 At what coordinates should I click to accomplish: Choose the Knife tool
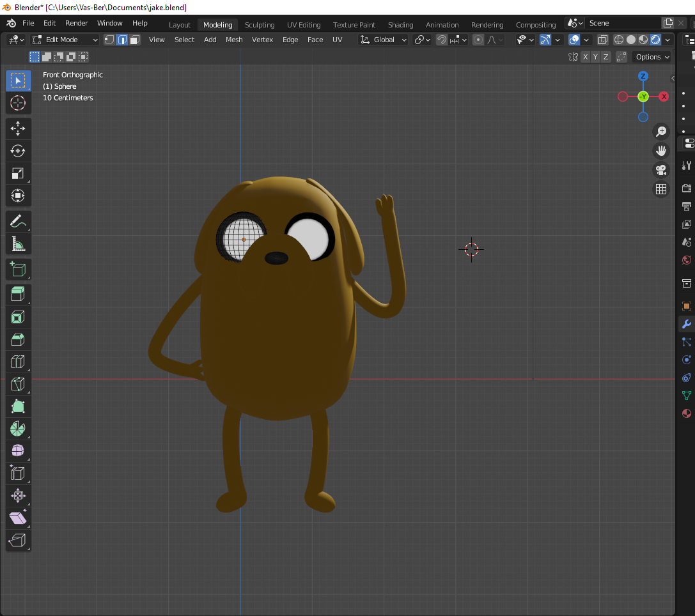click(18, 384)
